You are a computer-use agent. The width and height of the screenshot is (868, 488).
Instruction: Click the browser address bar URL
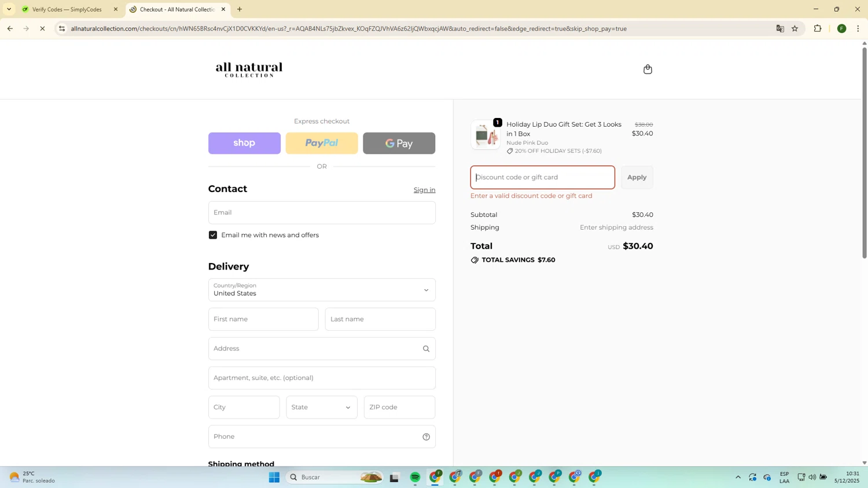[x=348, y=28]
